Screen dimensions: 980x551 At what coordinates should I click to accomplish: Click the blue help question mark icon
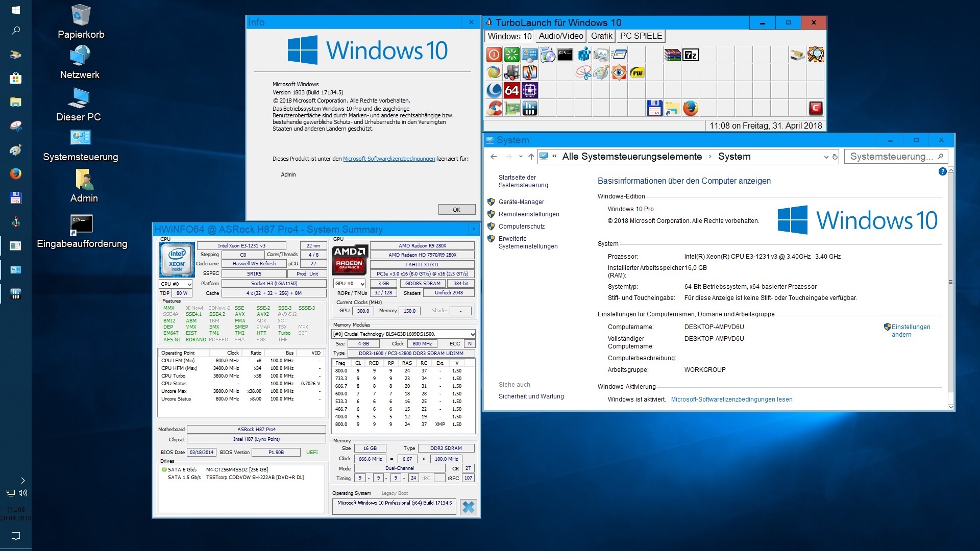point(942,172)
